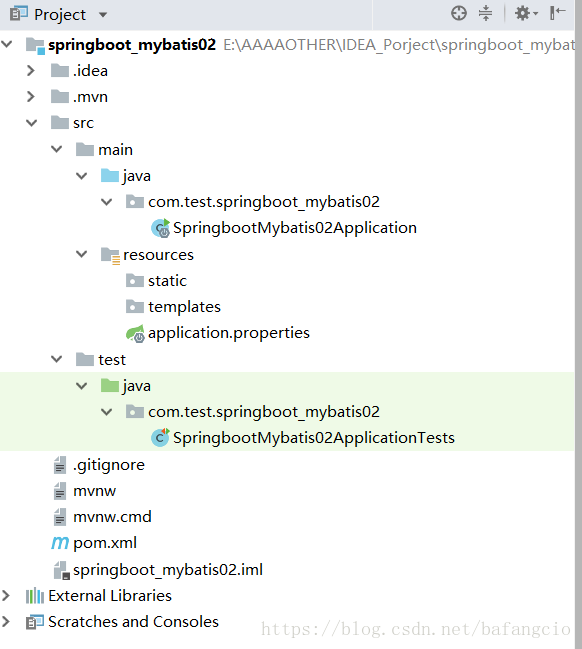
Task: Click the Collapse All icon in the toolbar
Action: pyautogui.click(x=486, y=13)
